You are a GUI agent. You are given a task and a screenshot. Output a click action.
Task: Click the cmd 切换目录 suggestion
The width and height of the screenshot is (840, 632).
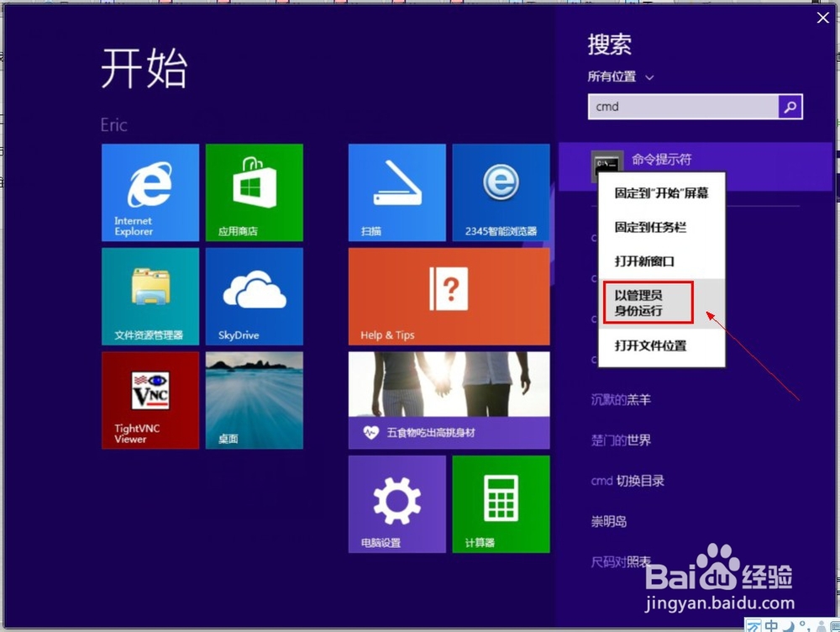627,480
